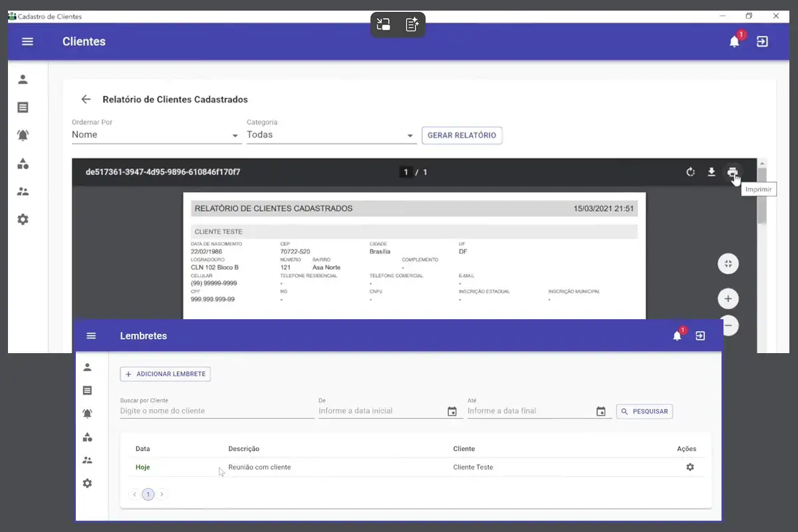Click the Buscar por Cliente input field
This screenshot has height=532, width=798.
(x=217, y=411)
